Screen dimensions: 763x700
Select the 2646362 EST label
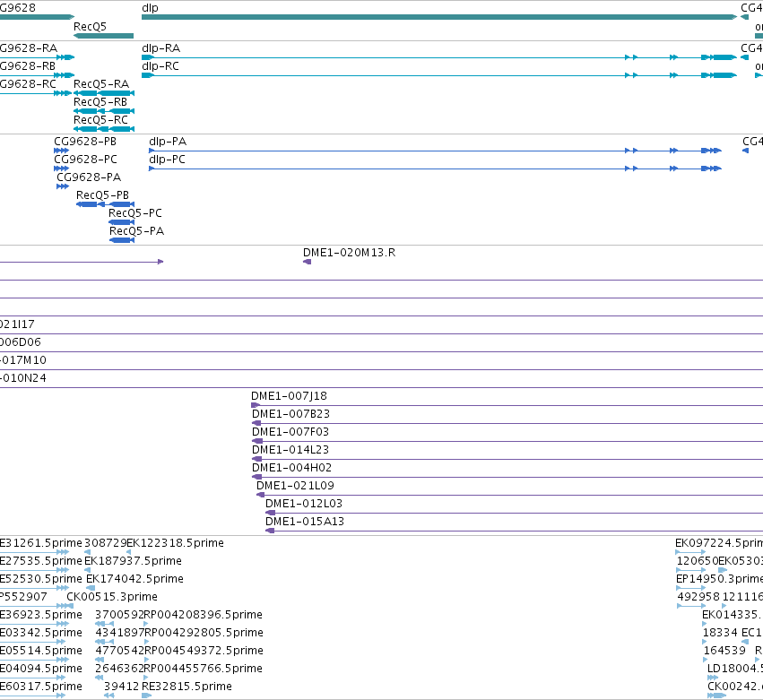(x=120, y=669)
